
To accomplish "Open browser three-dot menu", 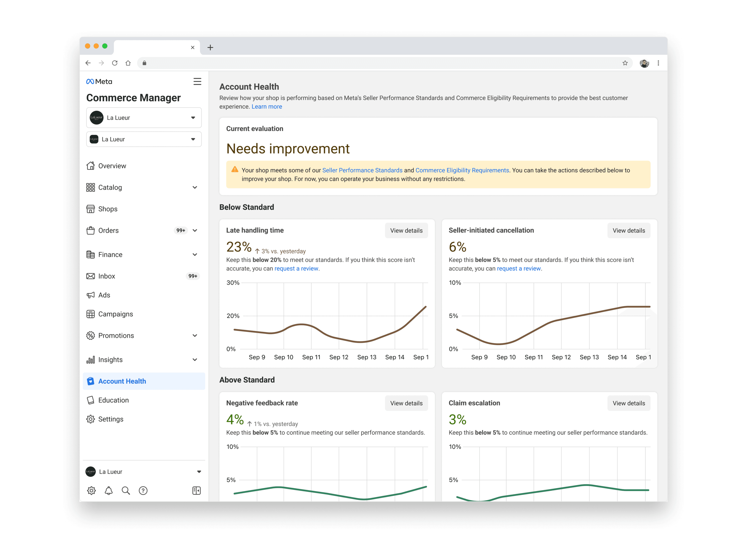I will [658, 63].
